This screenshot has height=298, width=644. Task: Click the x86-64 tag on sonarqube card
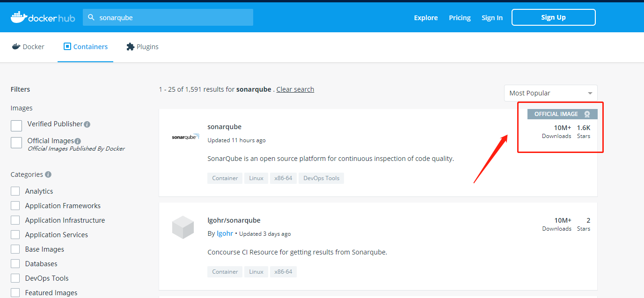283,178
